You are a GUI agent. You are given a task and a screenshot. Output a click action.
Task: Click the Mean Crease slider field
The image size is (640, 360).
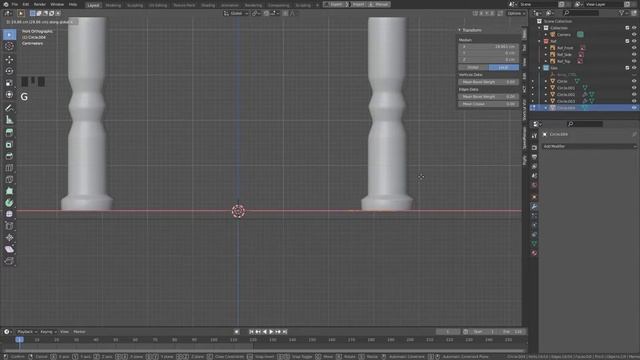pyautogui.click(x=488, y=104)
